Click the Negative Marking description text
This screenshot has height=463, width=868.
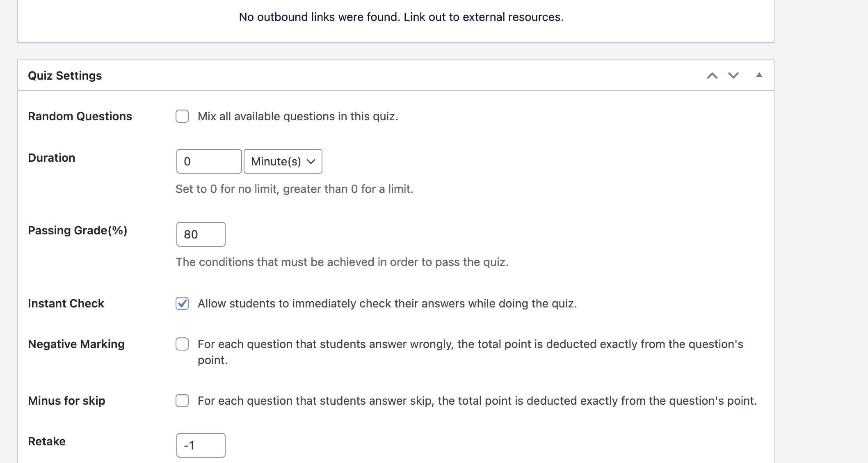pos(471,352)
